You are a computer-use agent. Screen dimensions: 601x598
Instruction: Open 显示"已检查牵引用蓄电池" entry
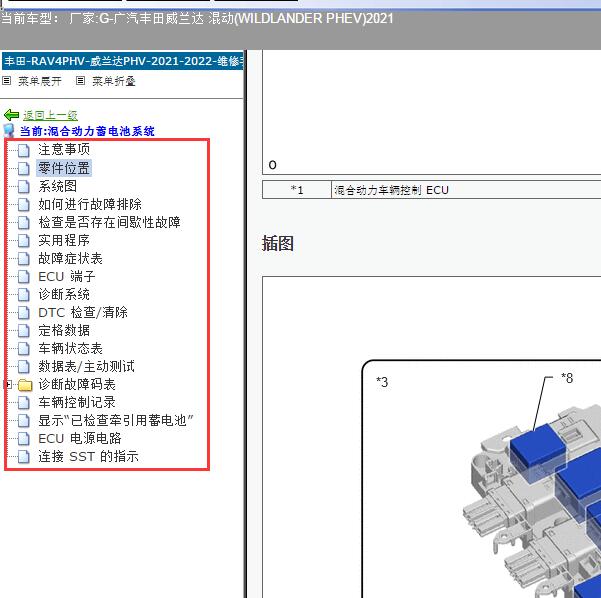(116, 421)
